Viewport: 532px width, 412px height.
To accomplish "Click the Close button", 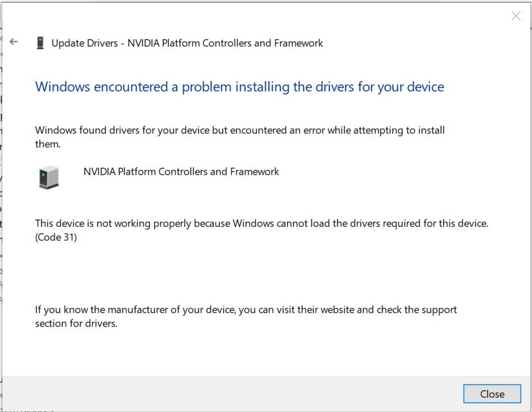I will coord(492,394).
